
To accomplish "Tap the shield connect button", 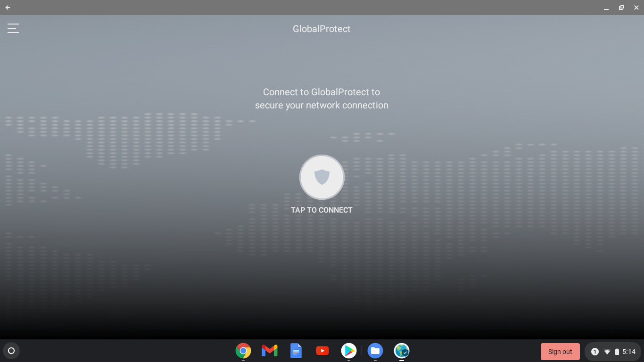I will (322, 177).
